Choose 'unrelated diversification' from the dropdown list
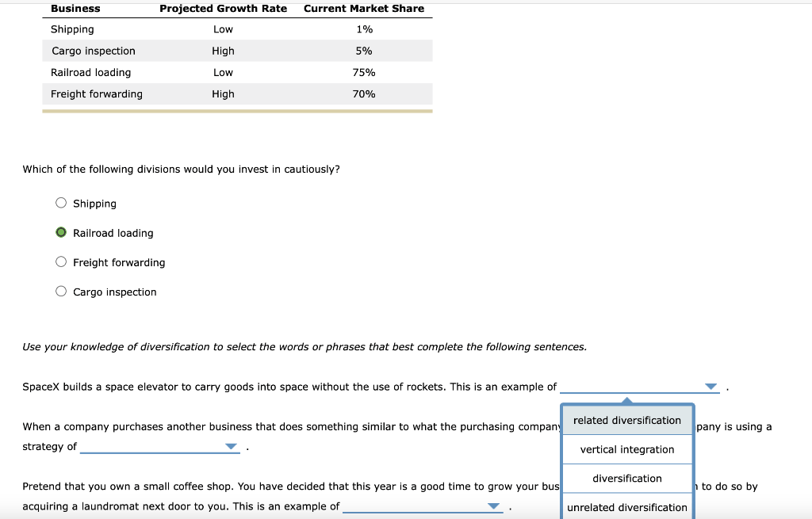 pyautogui.click(x=627, y=507)
